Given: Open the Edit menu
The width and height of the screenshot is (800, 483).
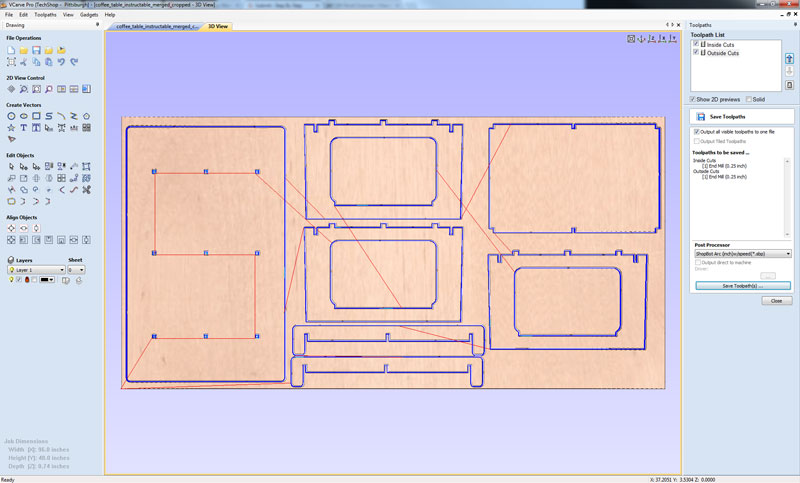Looking at the screenshot, I should (x=23, y=15).
